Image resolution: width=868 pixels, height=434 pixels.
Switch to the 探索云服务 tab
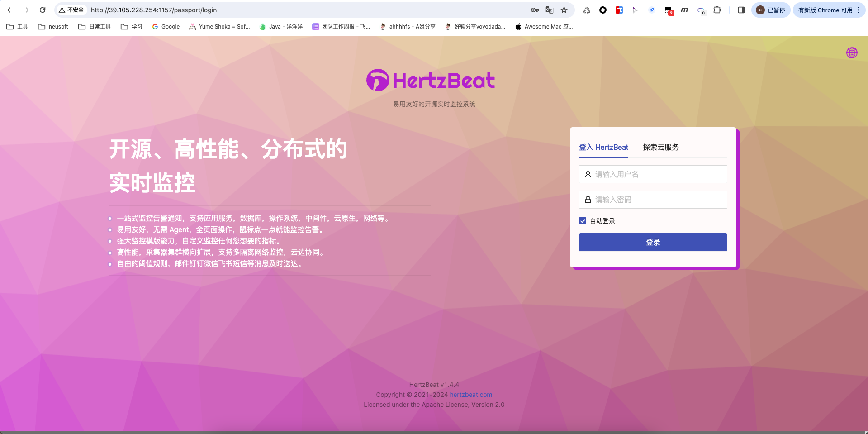(x=661, y=147)
